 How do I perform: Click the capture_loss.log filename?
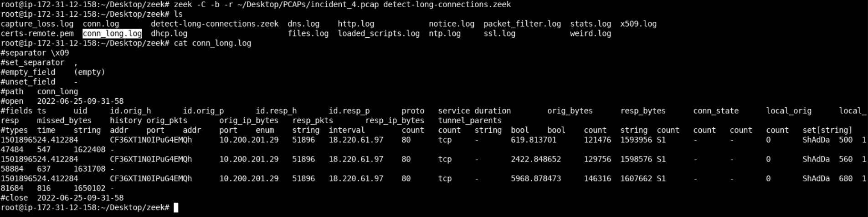37,24
